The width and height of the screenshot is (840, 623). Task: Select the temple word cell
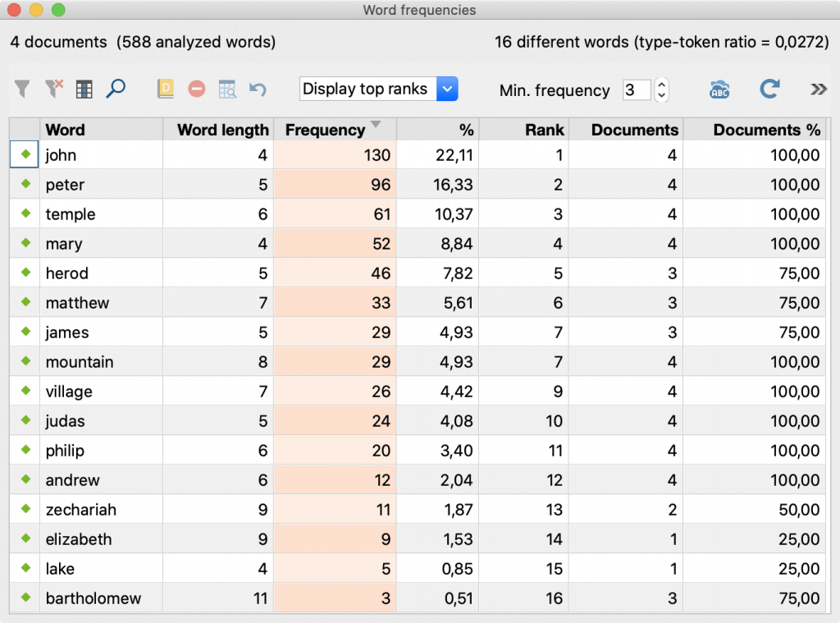[x=71, y=214]
